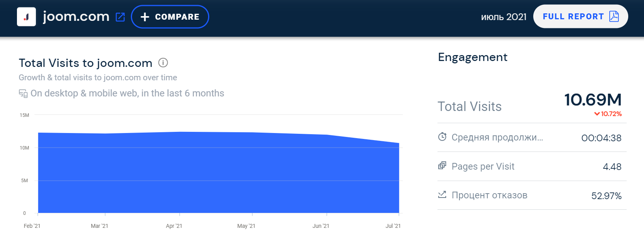Click the clock icon for average duration
The height and width of the screenshot is (231, 644).
(442, 137)
